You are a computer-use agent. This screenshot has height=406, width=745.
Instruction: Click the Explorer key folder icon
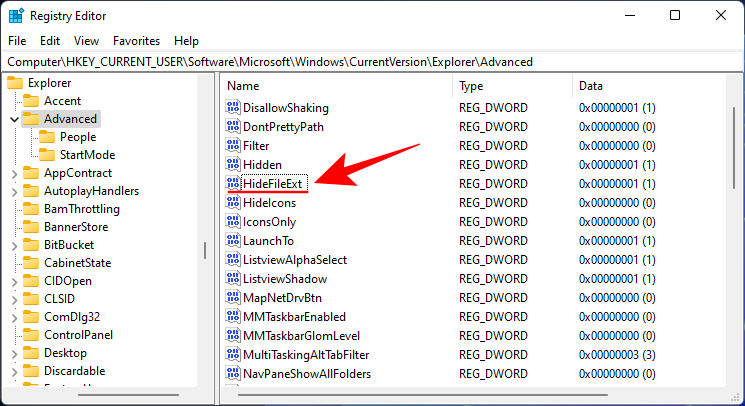(15, 83)
